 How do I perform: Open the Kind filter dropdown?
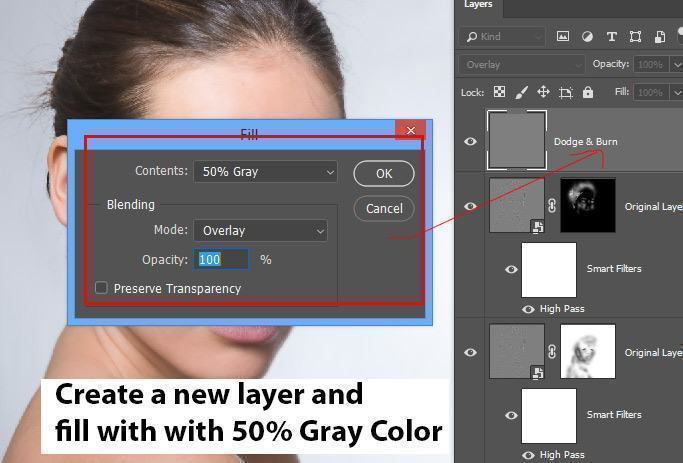[x=502, y=37]
